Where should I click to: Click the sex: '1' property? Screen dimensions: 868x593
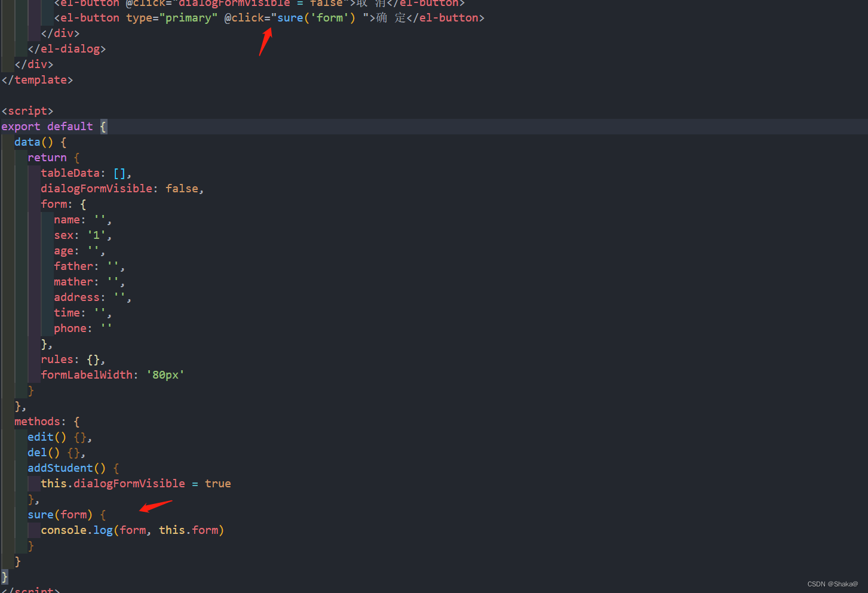[82, 235]
